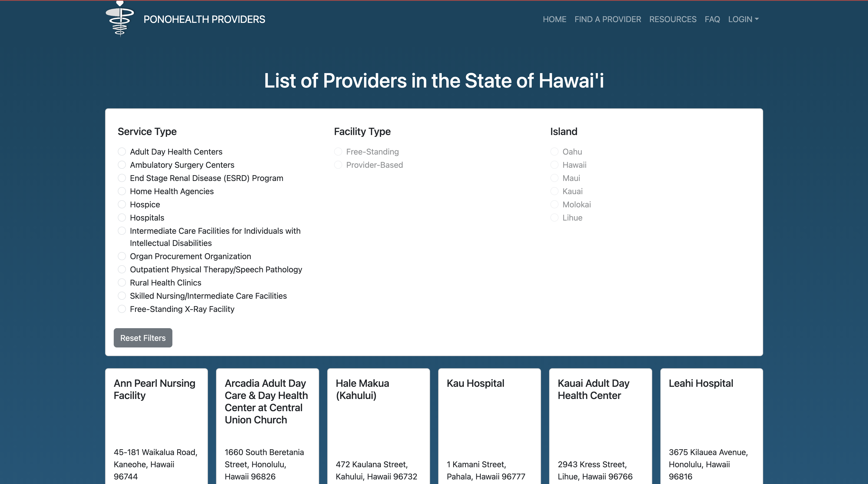The image size is (868, 484).
Task: Open the Leahi Hospital provider card
Action: point(711,426)
